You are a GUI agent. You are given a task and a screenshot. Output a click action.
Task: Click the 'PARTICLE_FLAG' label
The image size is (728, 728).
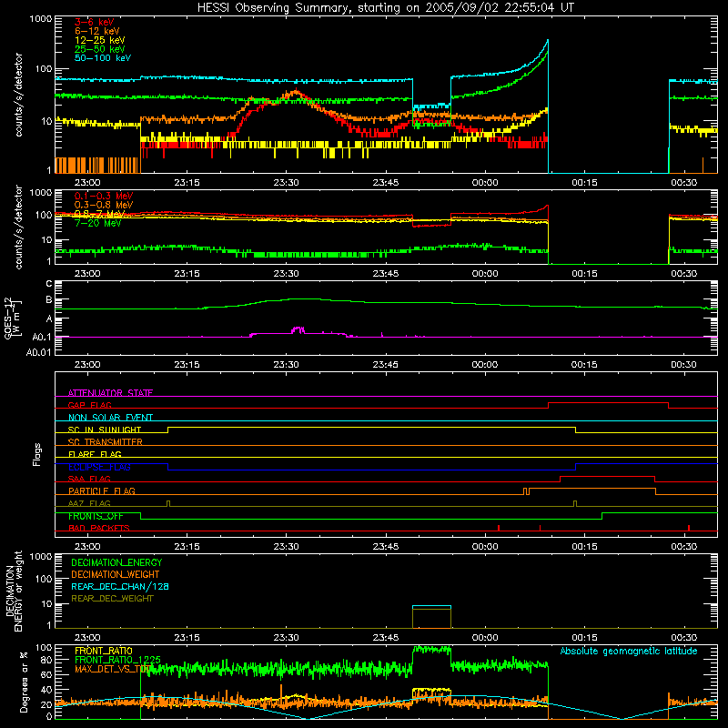(102, 490)
